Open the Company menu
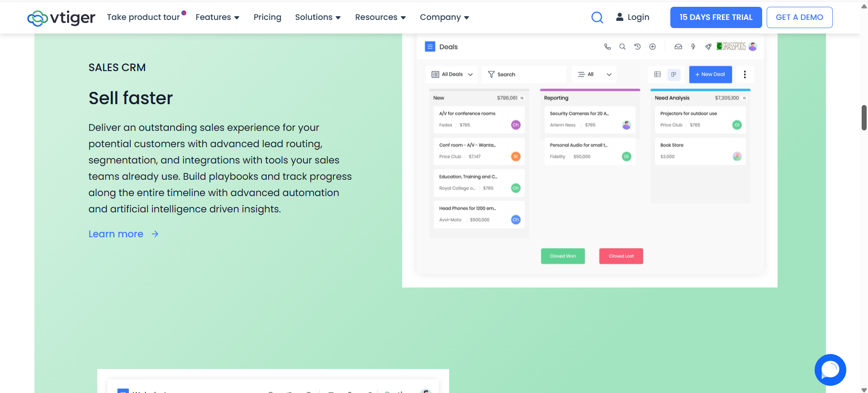Viewport: 868px width, 393px height. click(444, 17)
